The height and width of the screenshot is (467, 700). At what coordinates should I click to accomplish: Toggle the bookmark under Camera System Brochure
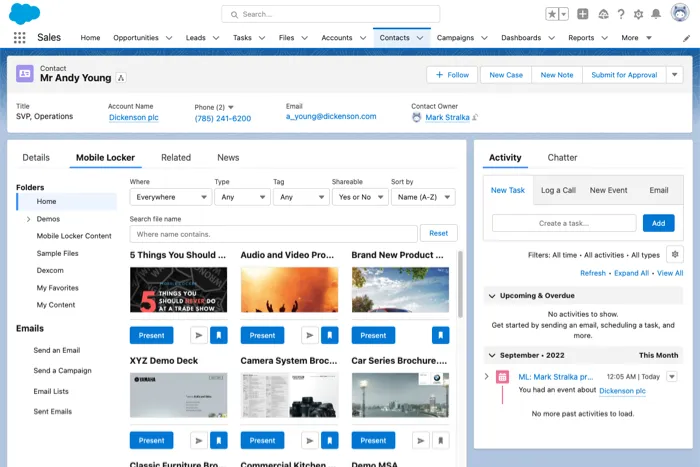329,441
